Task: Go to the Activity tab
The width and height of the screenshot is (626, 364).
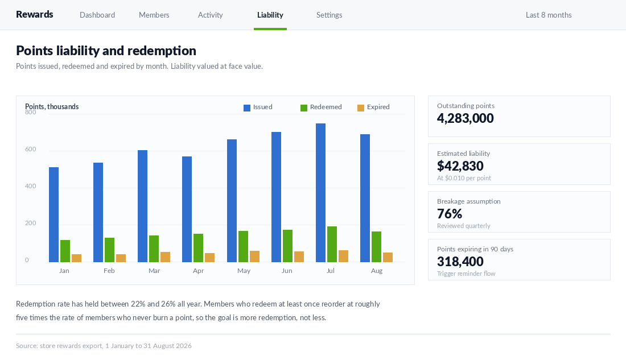Action: (211, 15)
